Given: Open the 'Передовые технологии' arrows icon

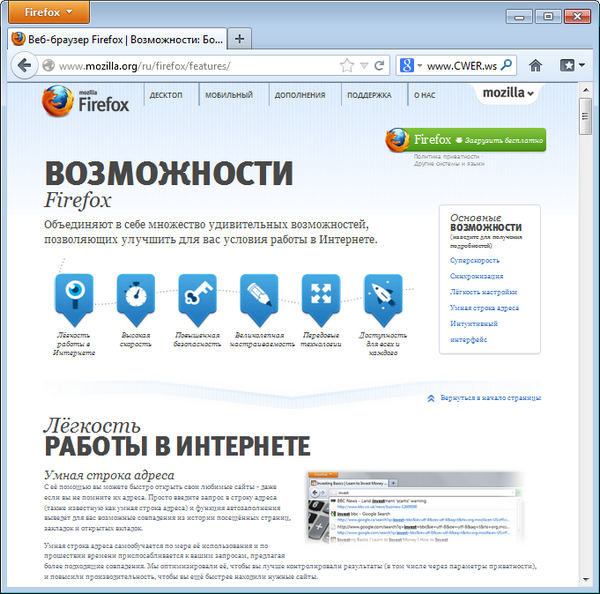Looking at the screenshot, I should (x=321, y=294).
